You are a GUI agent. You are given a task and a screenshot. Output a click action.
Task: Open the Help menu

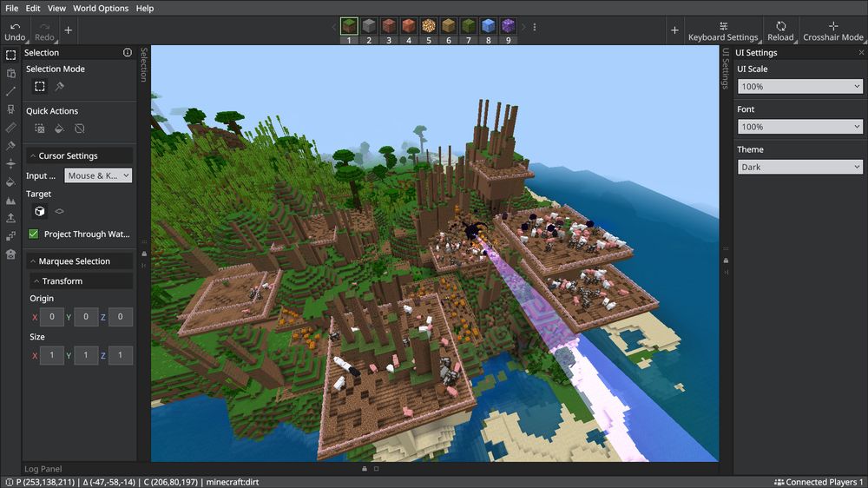145,9
